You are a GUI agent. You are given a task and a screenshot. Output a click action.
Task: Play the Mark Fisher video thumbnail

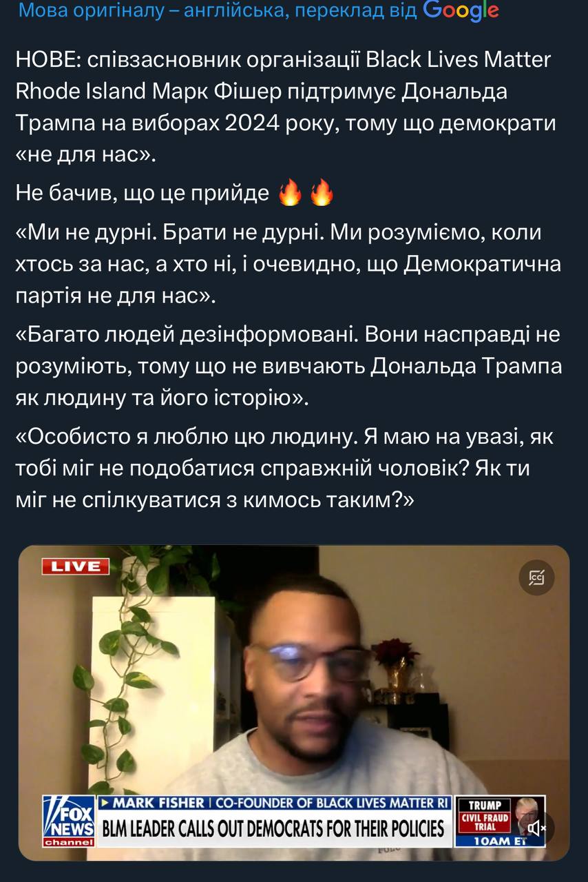coord(294,703)
